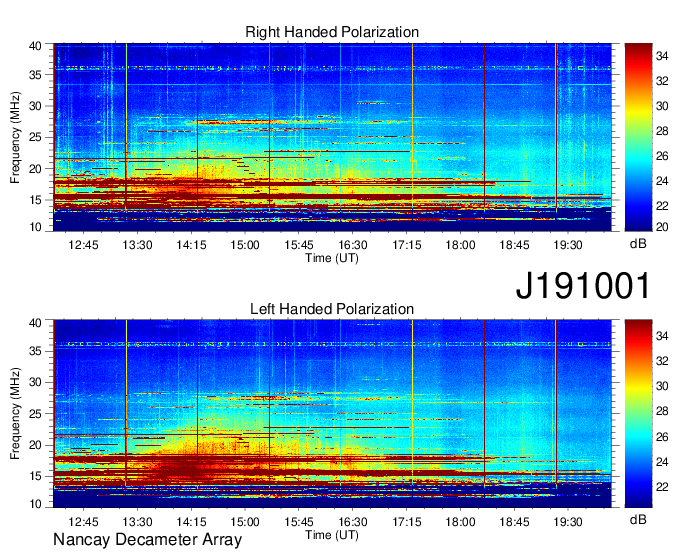Image resolution: width=680 pixels, height=552 pixels.
Task: Click the lower plot's color bar
Action: pos(638,413)
